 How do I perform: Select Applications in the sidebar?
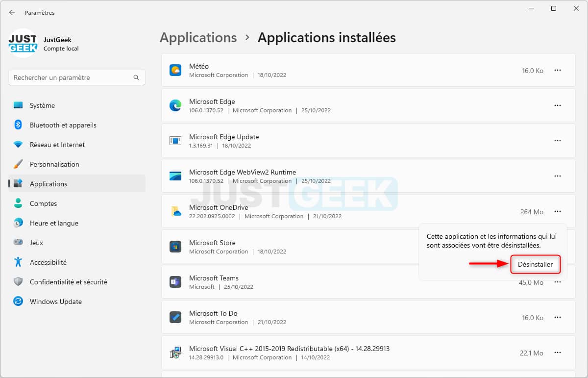click(77, 184)
